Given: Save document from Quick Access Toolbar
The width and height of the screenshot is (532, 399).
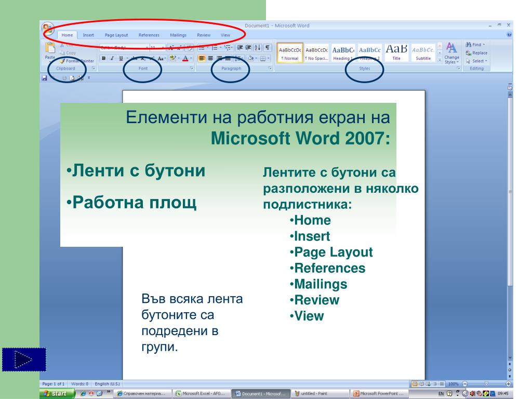Looking at the screenshot, I should [x=44, y=78].
